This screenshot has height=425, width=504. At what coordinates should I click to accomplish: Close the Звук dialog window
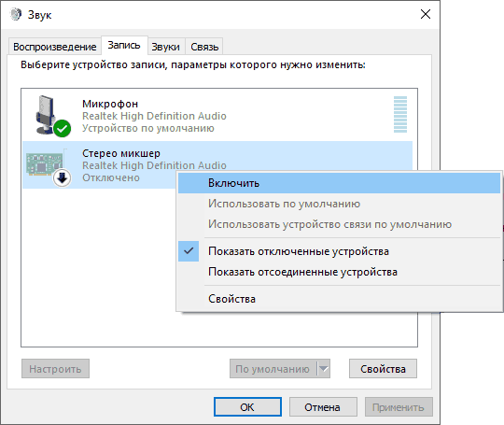pyautogui.click(x=426, y=14)
